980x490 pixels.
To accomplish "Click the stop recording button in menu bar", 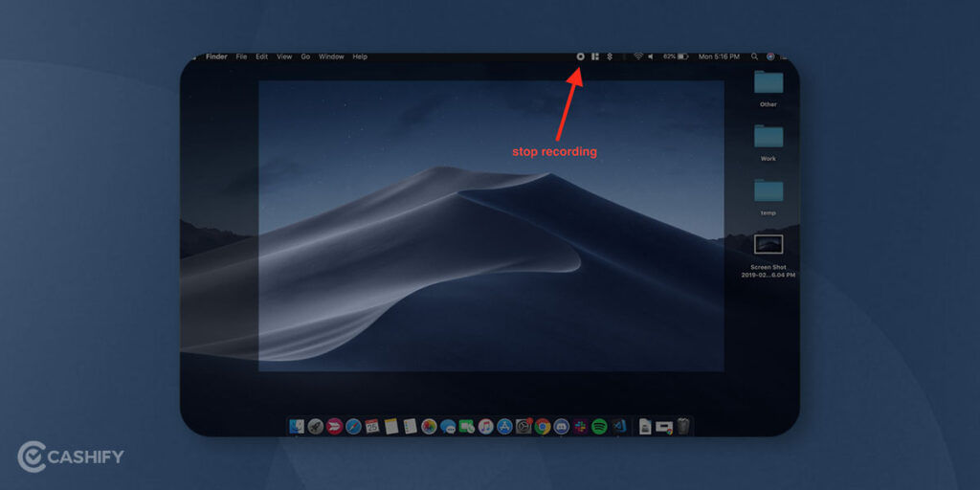I will [x=580, y=56].
